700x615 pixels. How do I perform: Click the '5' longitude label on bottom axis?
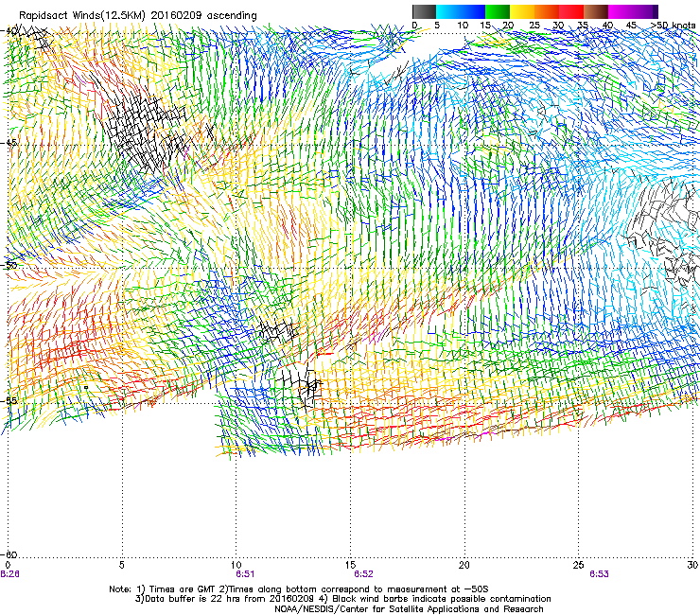[122, 565]
